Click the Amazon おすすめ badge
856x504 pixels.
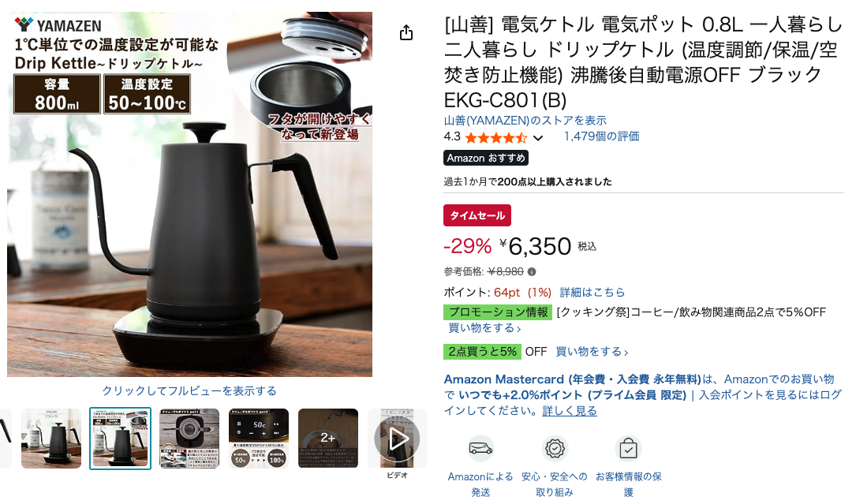coord(486,158)
